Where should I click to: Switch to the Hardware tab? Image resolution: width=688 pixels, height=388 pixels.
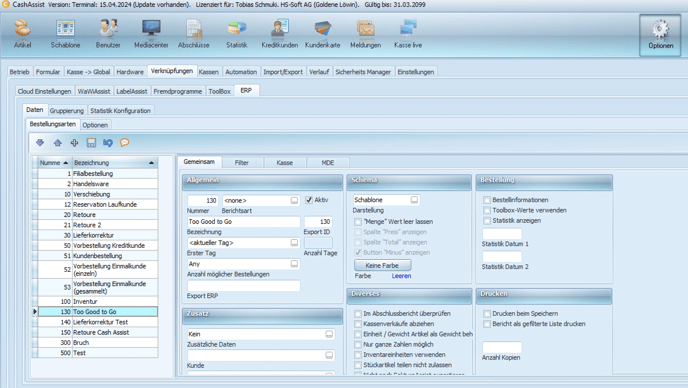130,72
